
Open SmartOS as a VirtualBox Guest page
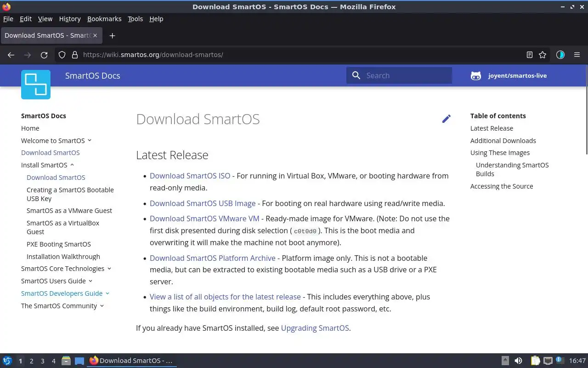click(63, 227)
